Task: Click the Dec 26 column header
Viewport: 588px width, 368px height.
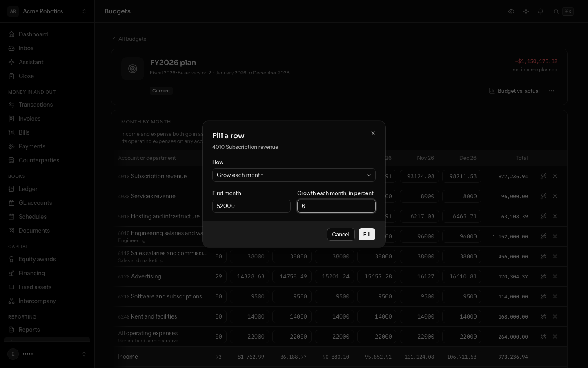Action: click(468, 158)
